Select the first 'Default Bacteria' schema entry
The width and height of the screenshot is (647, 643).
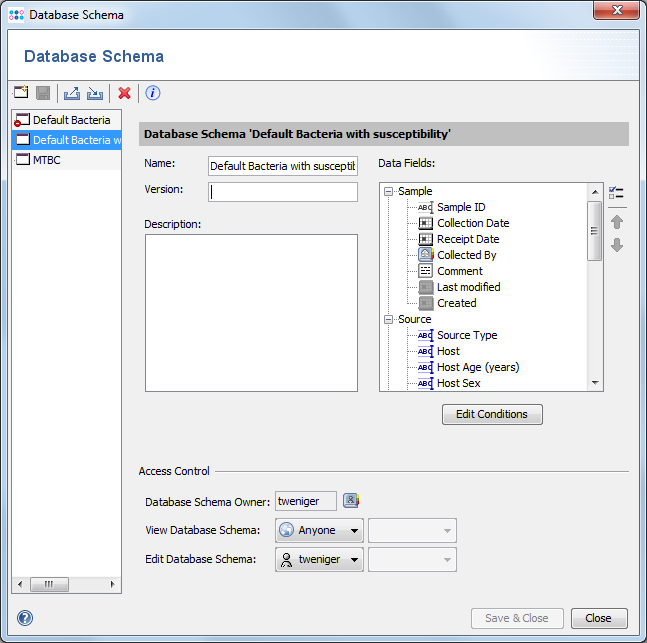pyautogui.click(x=70, y=120)
